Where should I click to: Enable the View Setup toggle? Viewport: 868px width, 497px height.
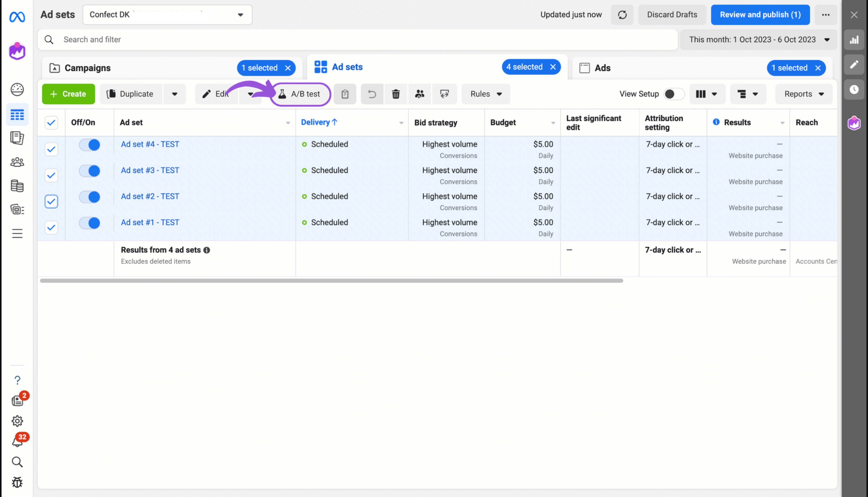pyautogui.click(x=674, y=94)
